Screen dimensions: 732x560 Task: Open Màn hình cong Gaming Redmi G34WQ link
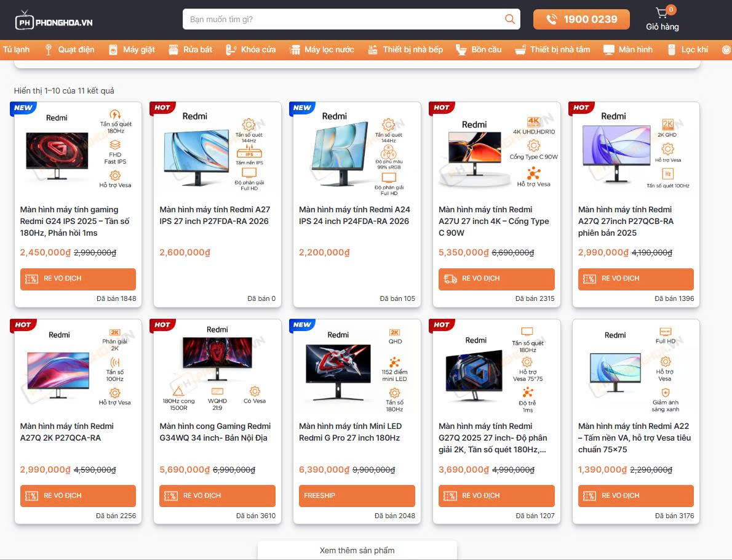click(x=215, y=432)
